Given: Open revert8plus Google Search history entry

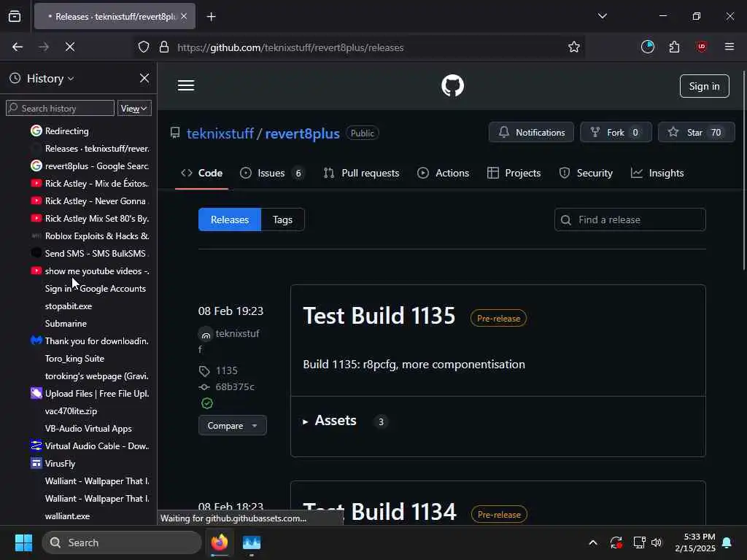Looking at the screenshot, I should [90, 166].
